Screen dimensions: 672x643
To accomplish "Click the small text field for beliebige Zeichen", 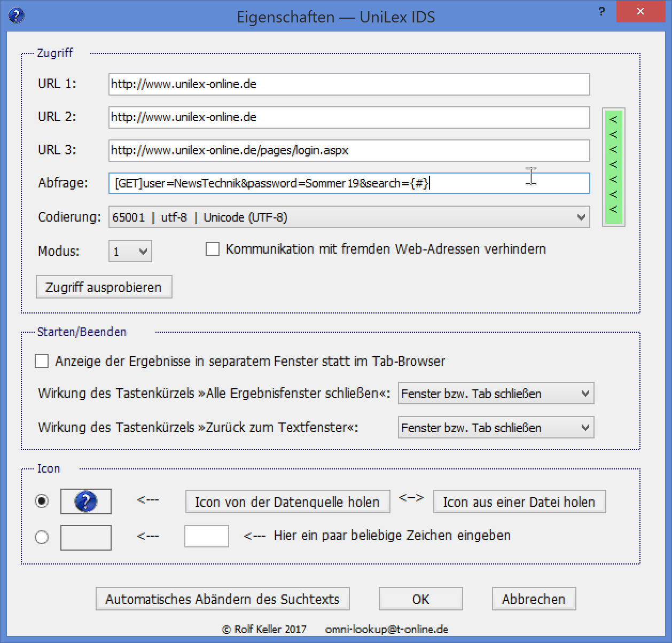I will (x=207, y=536).
